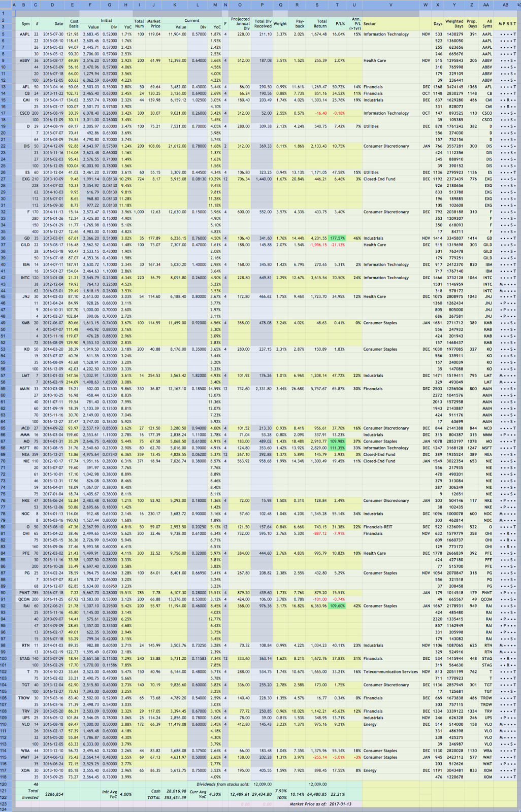The width and height of the screenshot is (521, 812).
Task: Select column K header letter
Action: [175, 5]
